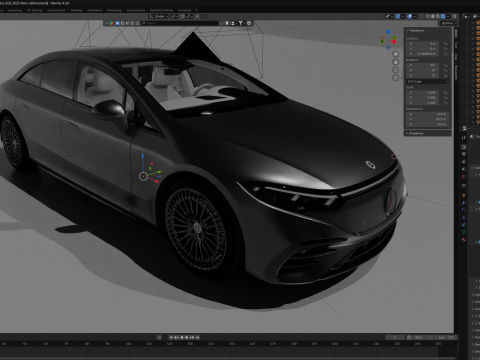
Task: Toggle X-ray mode in viewport header
Action: coord(421,16)
